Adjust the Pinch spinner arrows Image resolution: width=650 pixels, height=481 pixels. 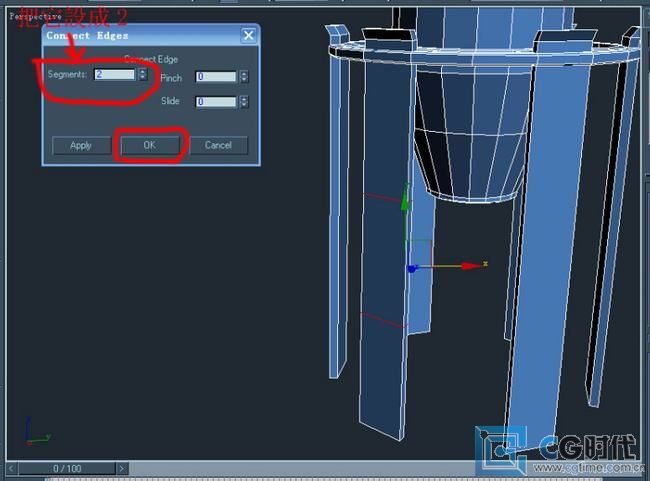click(x=244, y=77)
